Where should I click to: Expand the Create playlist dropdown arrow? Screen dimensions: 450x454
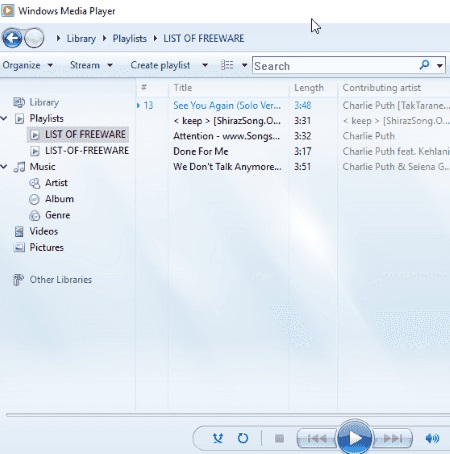[x=205, y=65]
